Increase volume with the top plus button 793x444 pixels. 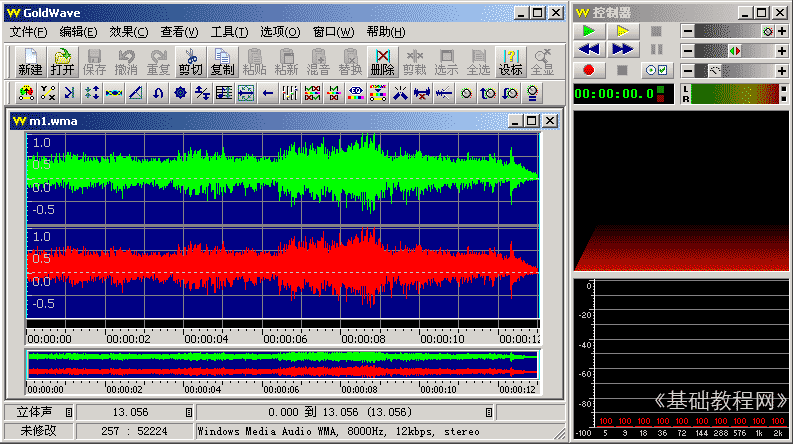(x=782, y=31)
